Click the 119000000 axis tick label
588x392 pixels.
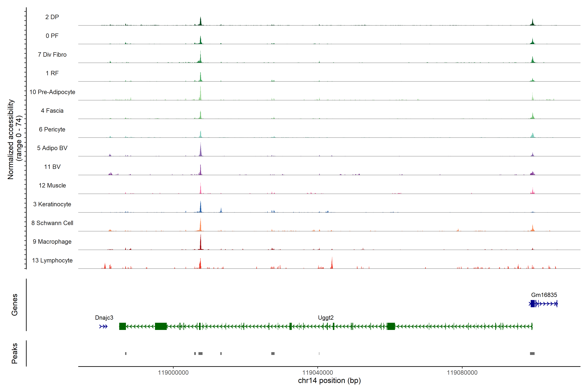point(173,373)
